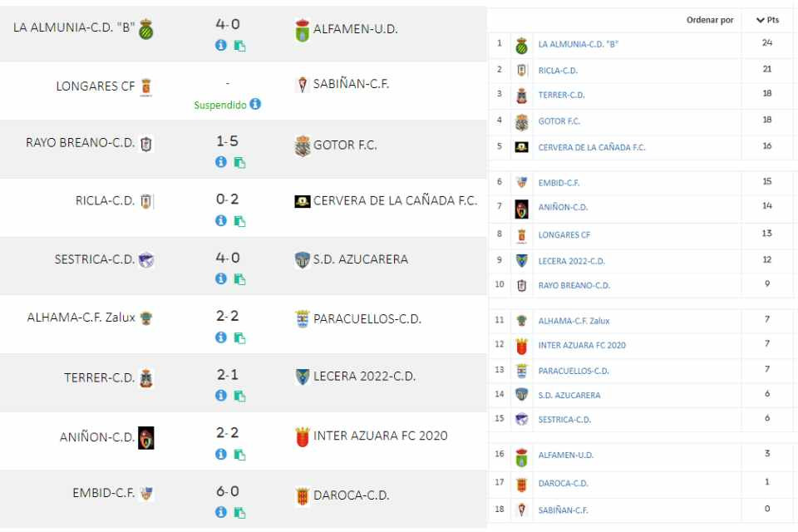Open info icon for La Almunia 4-0 match
The width and height of the screenshot is (798, 532).
coord(221,46)
